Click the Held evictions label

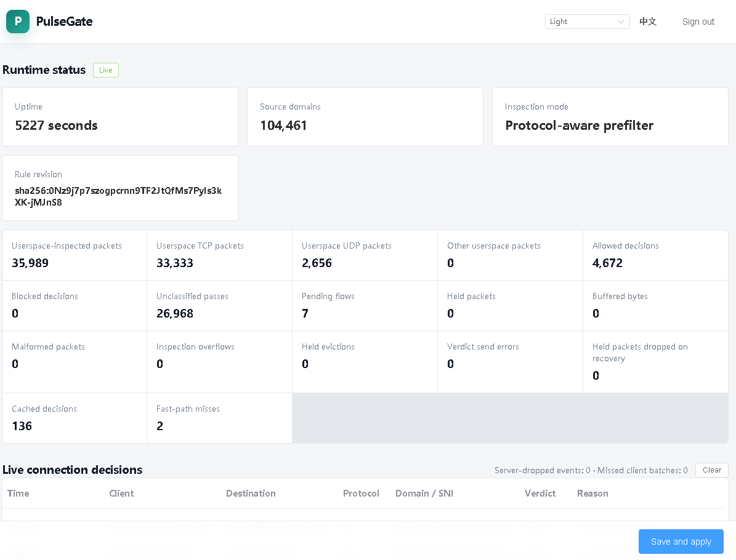click(328, 346)
